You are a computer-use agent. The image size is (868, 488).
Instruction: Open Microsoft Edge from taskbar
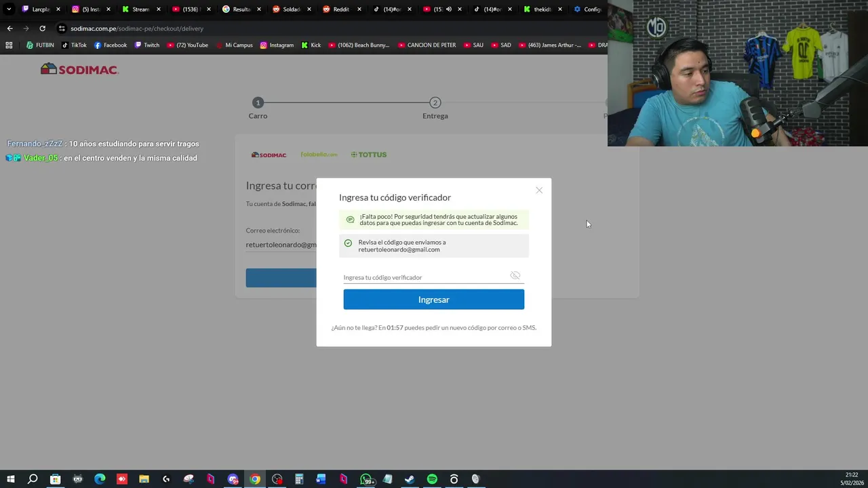[100, 479]
